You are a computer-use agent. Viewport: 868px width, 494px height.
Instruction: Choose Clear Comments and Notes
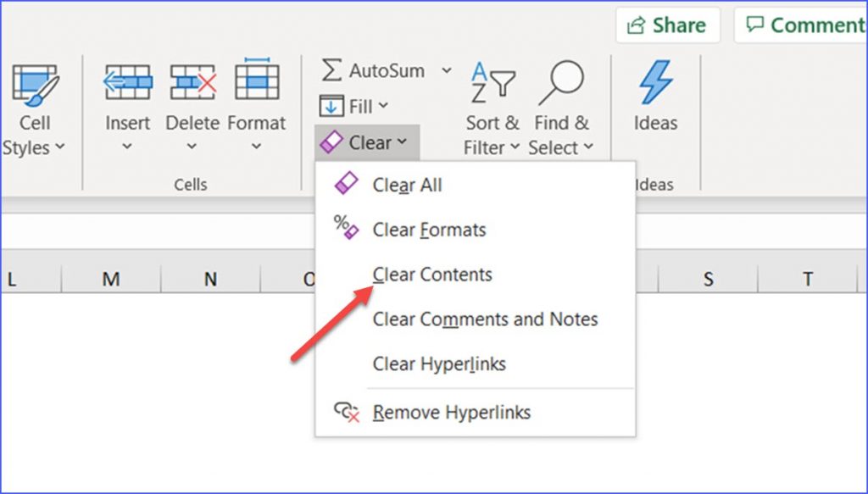point(486,319)
